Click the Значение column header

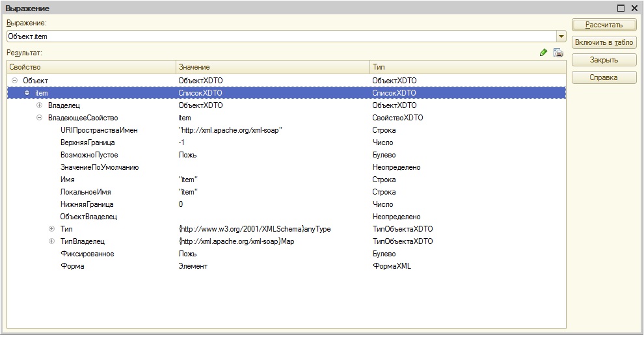(273, 67)
